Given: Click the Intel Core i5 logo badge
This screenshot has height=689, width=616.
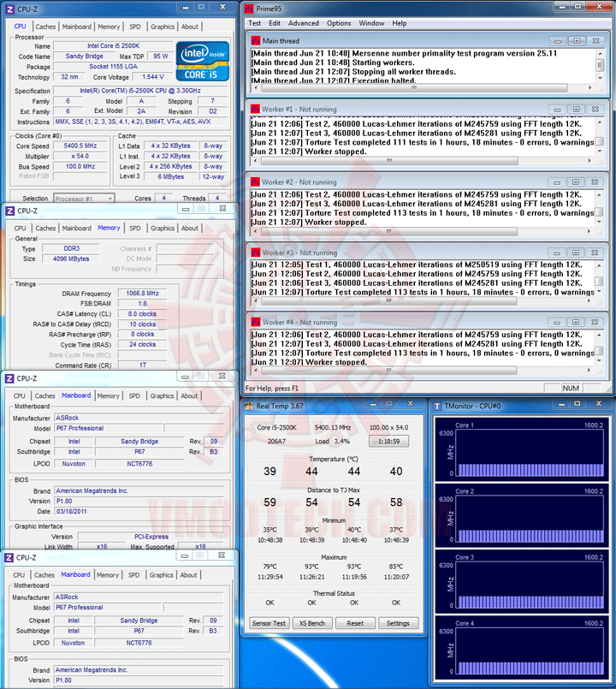Looking at the screenshot, I should coord(203,62).
